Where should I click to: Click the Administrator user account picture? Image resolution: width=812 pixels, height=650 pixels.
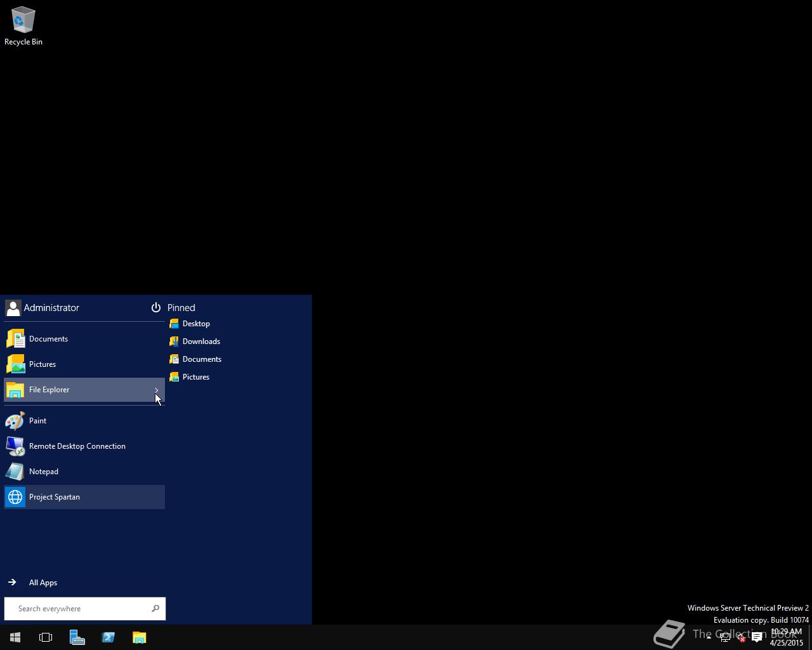13,308
